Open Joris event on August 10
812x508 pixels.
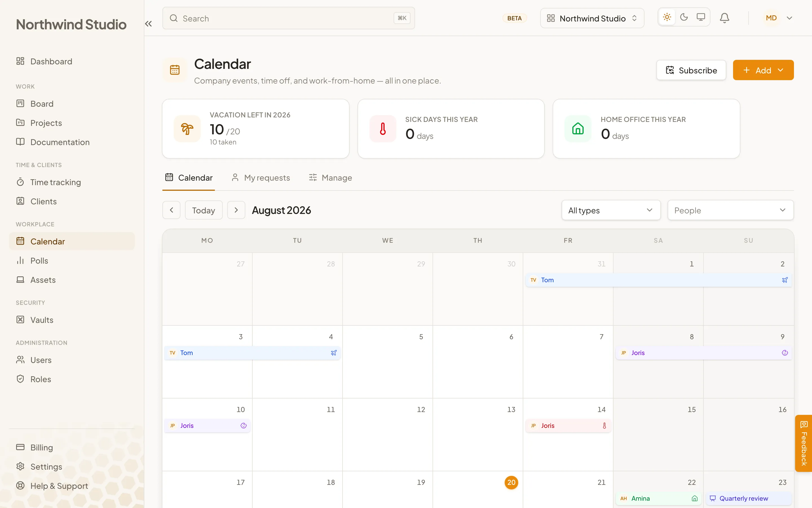coord(207,426)
